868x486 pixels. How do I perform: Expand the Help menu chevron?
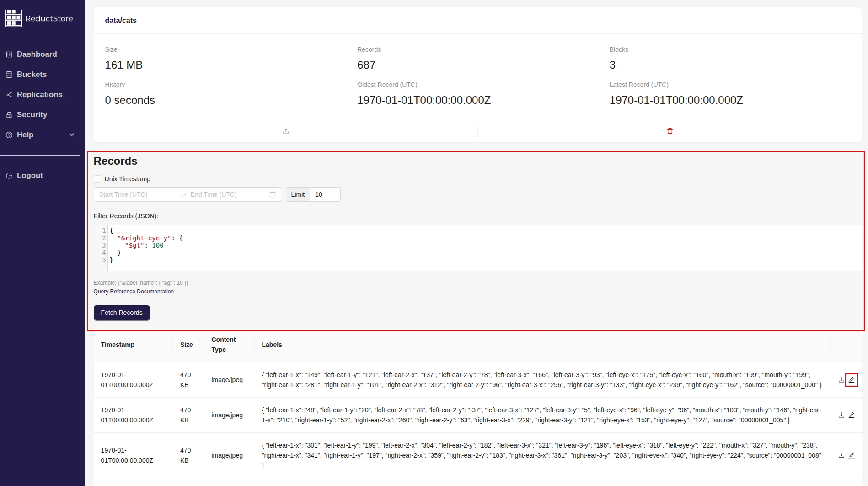(x=72, y=135)
